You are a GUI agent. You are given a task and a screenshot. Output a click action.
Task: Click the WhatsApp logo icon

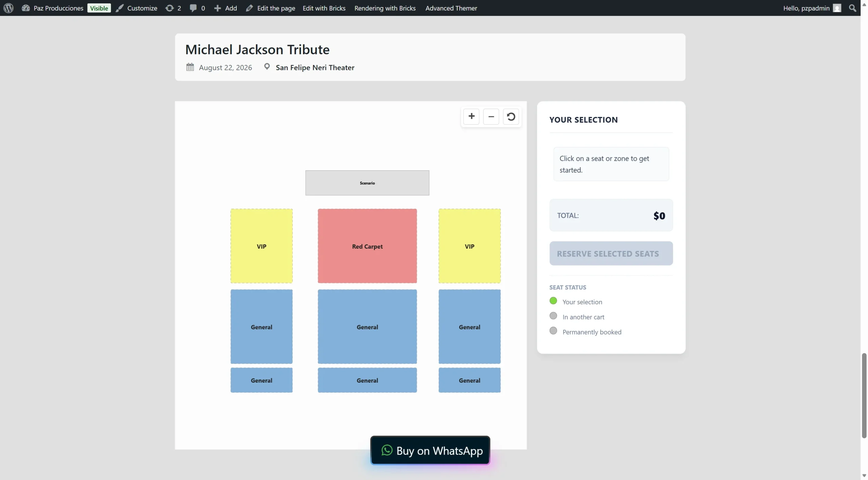(387, 450)
